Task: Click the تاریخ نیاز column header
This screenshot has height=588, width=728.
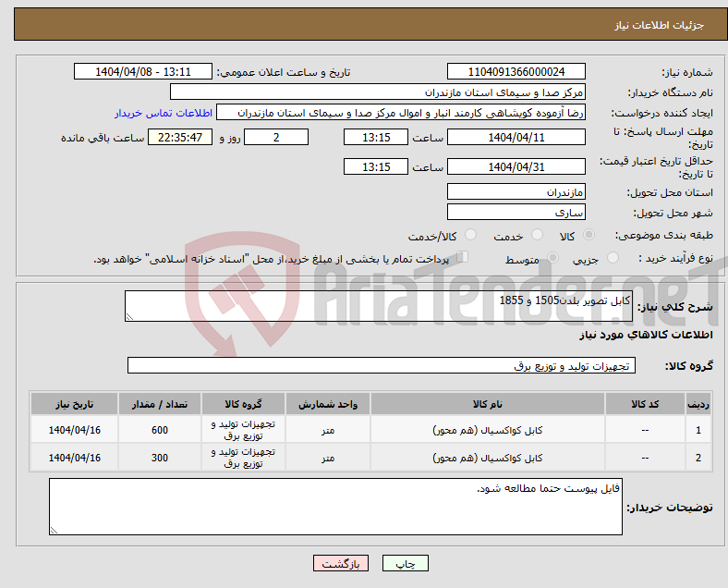Action: tap(74, 404)
